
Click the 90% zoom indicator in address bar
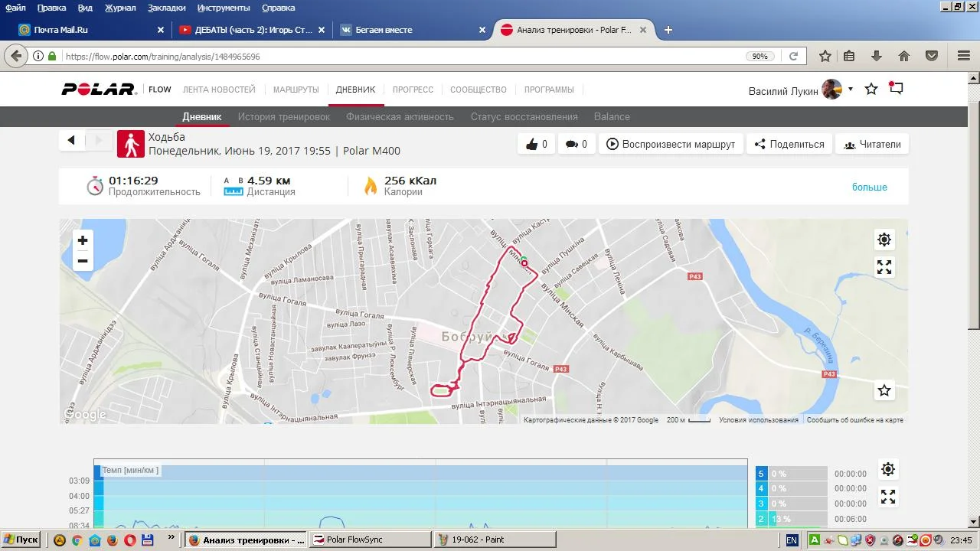(x=759, y=56)
